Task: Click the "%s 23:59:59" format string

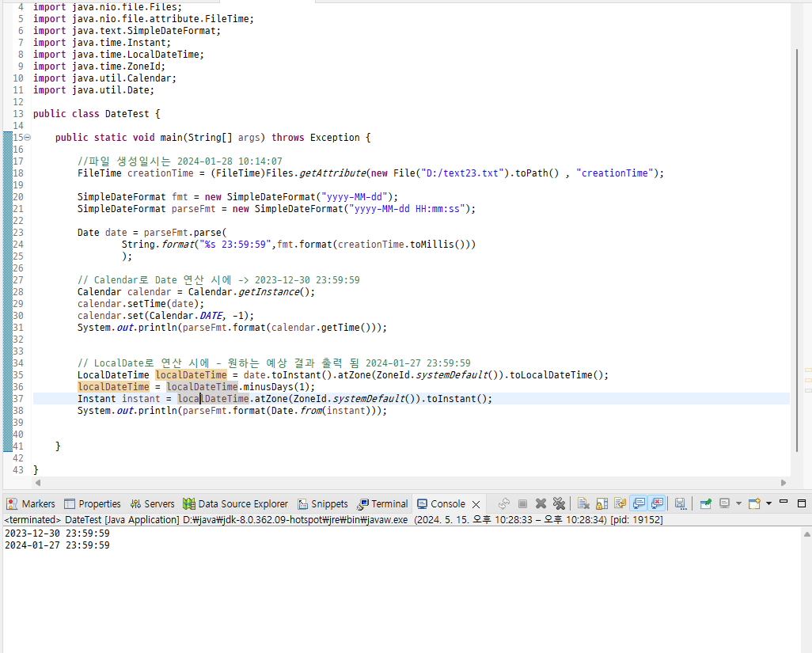Action: tap(235, 245)
